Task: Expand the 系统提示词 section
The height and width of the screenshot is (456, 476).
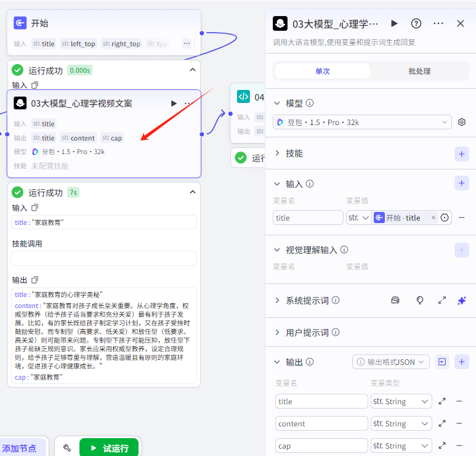Action: tap(277, 301)
